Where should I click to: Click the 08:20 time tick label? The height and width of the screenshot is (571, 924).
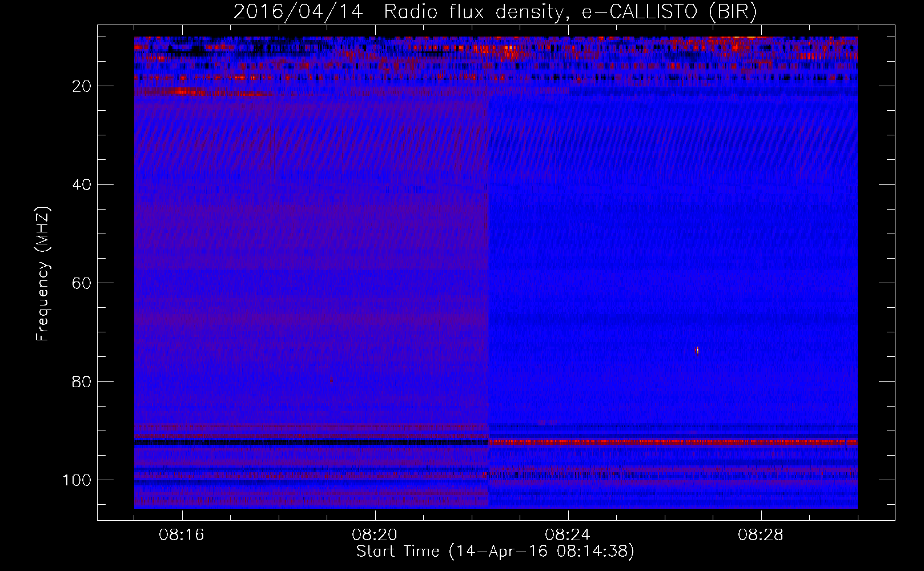(x=375, y=535)
